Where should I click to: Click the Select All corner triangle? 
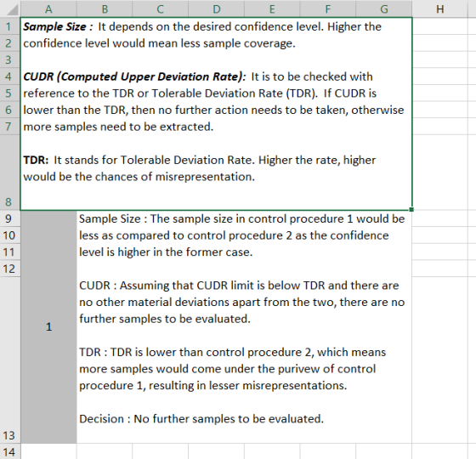(12, 10)
